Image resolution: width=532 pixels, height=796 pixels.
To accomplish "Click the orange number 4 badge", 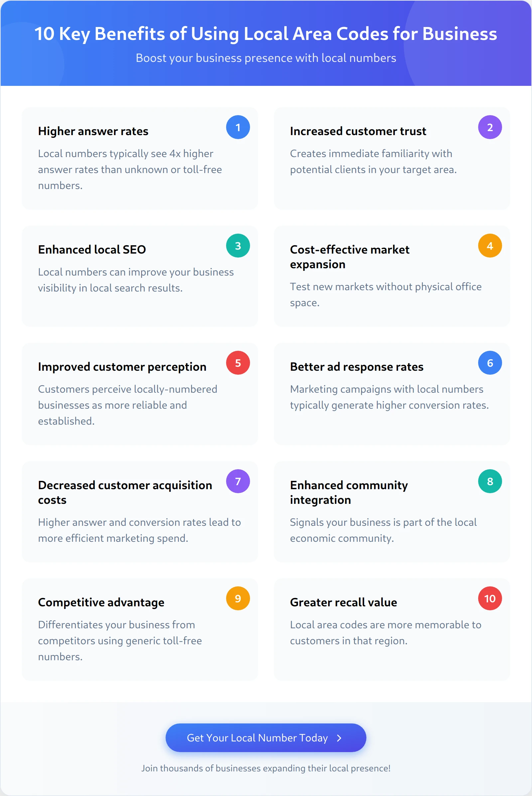I will pyautogui.click(x=489, y=246).
